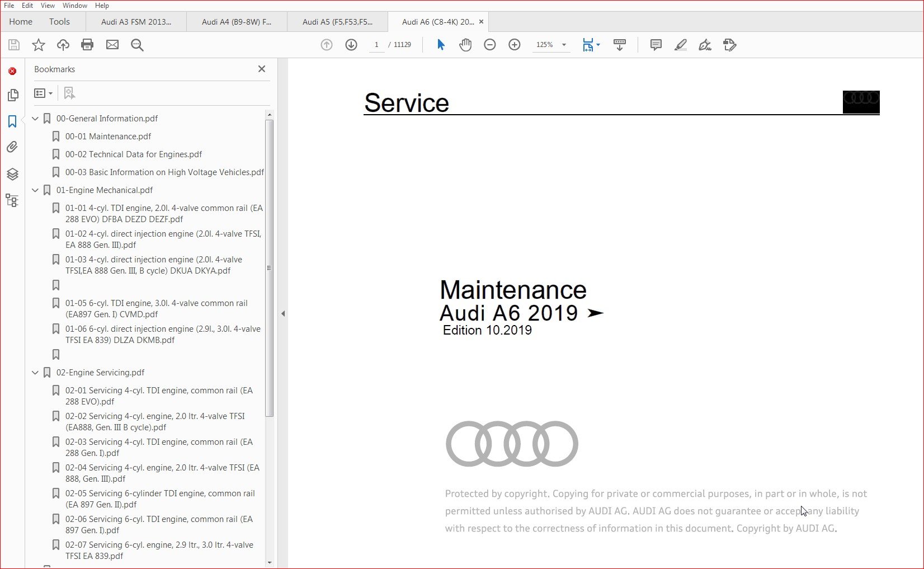The image size is (924, 569).
Task: Select the Highlight text tool
Action: click(681, 45)
